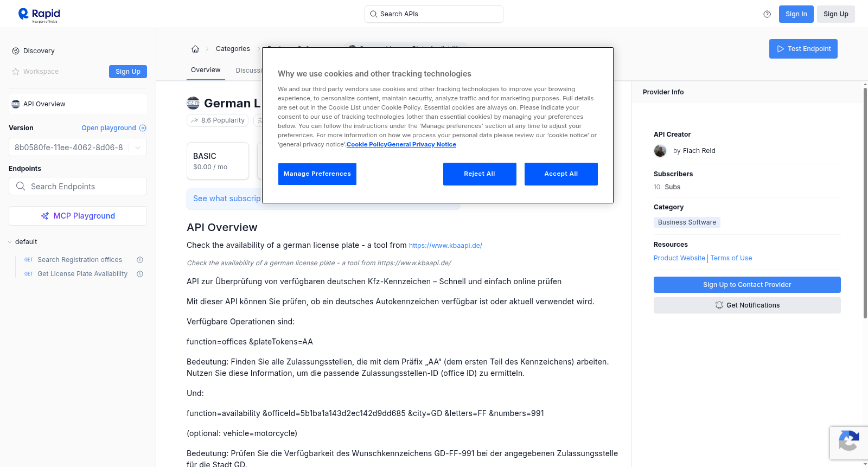Click the '10 Subs' subscriber count
Image resolution: width=868 pixels, height=467 pixels.
(667, 187)
